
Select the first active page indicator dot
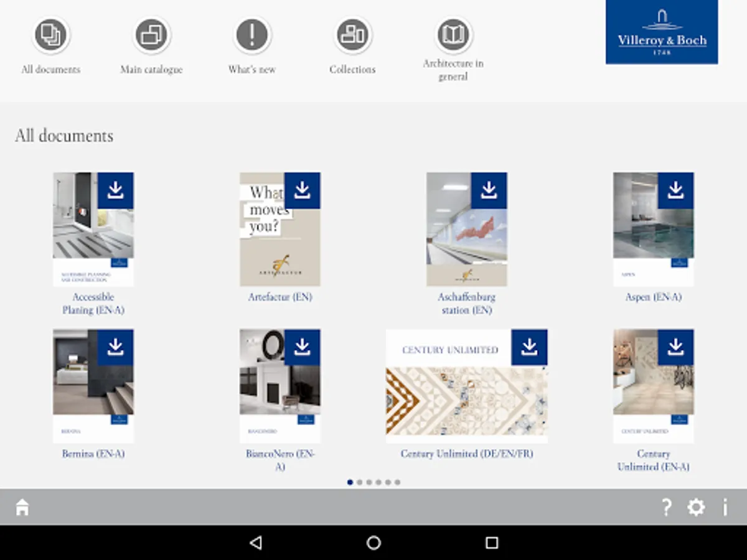point(350,482)
